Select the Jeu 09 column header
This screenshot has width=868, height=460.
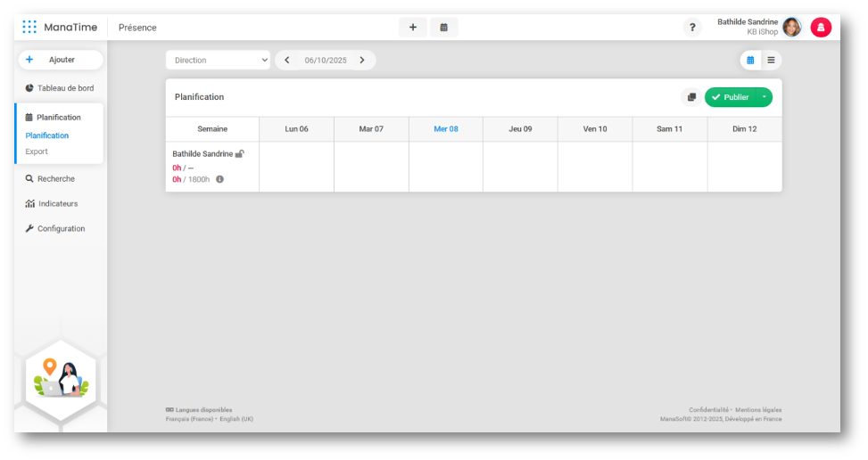[520, 129]
